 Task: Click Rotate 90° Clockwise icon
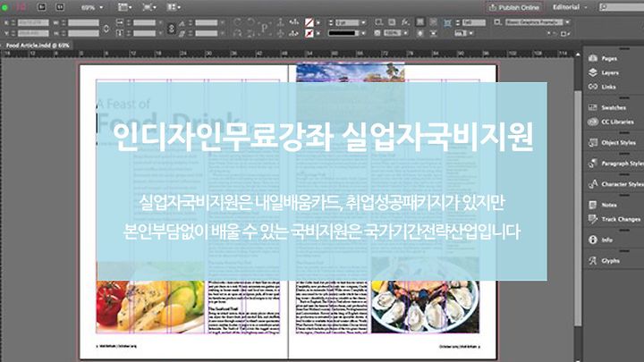point(237,22)
